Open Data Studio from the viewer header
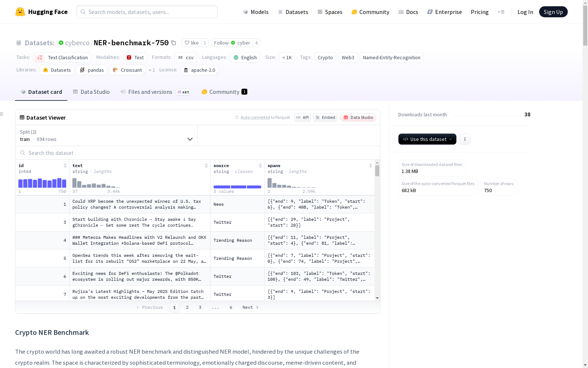 pyautogui.click(x=358, y=117)
